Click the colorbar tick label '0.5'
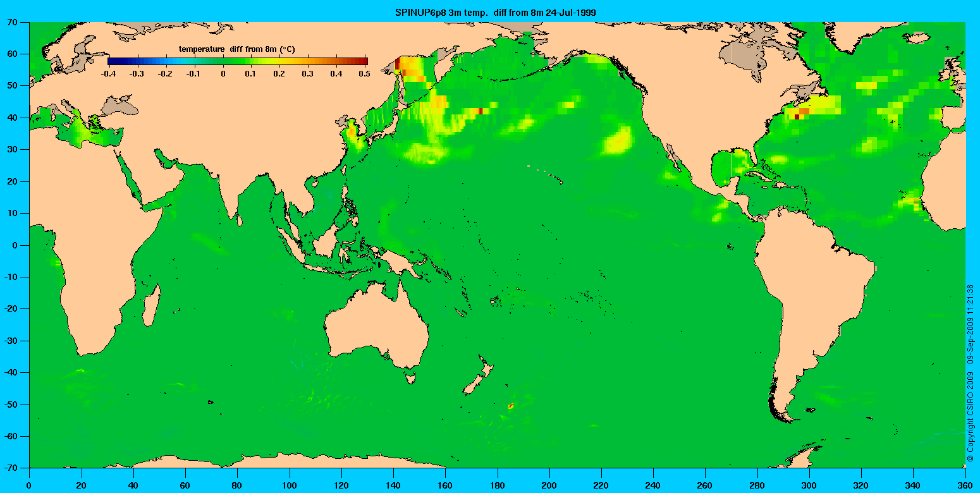Screen dimensions: 980x493 click(x=366, y=73)
